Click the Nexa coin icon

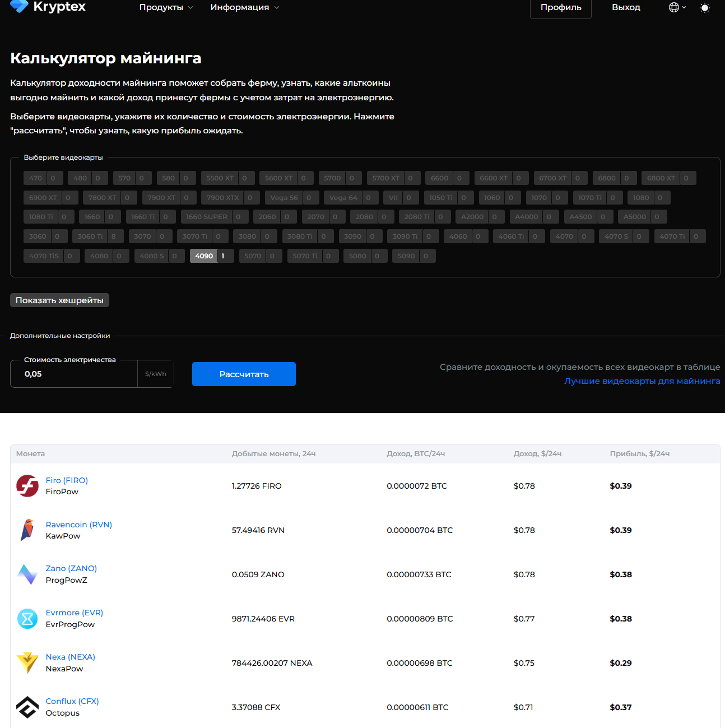click(x=27, y=663)
